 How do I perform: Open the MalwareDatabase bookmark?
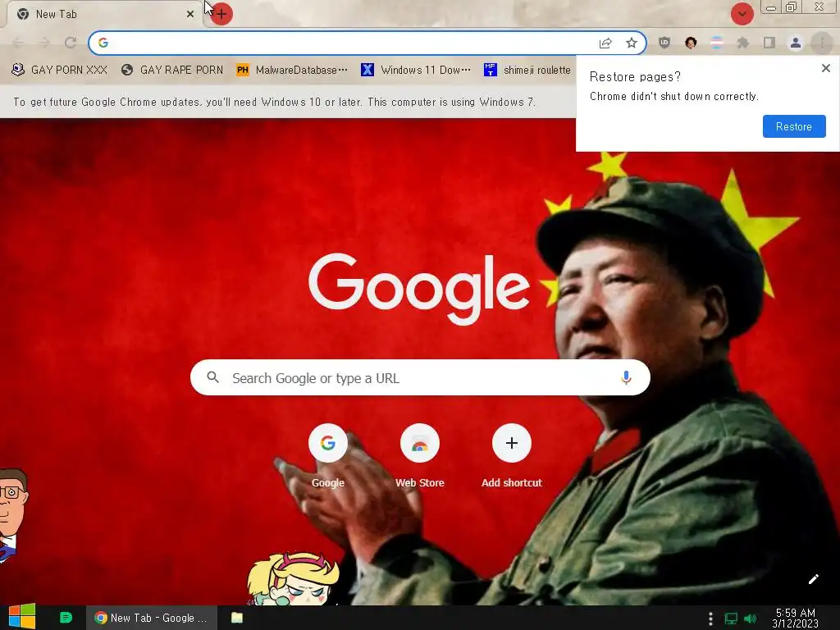point(292,70)
